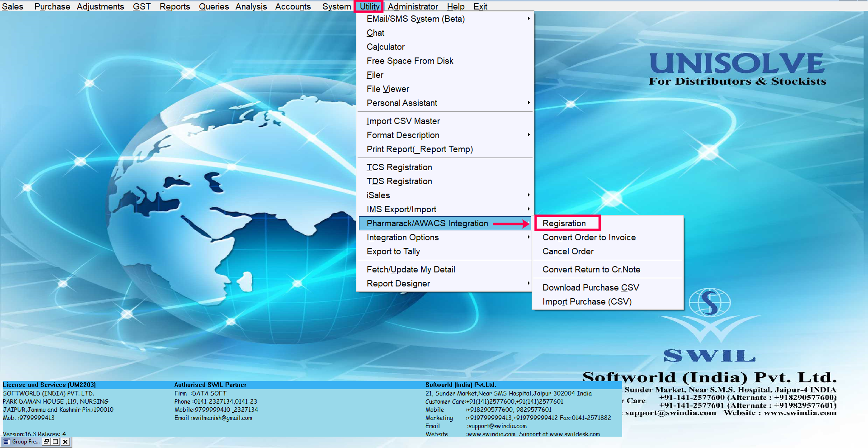Select Print Report(_Report Temp)
The image size is (868, 448).
coord(445,149)
